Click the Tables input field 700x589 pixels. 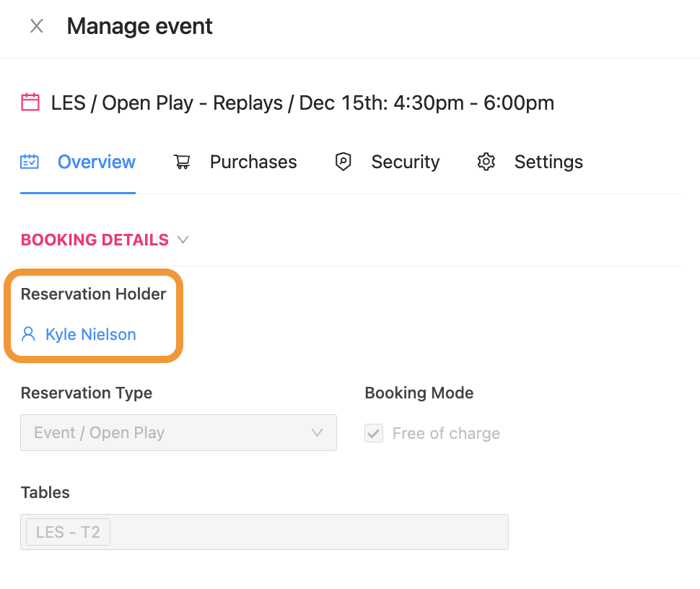(x=303, y=532)
